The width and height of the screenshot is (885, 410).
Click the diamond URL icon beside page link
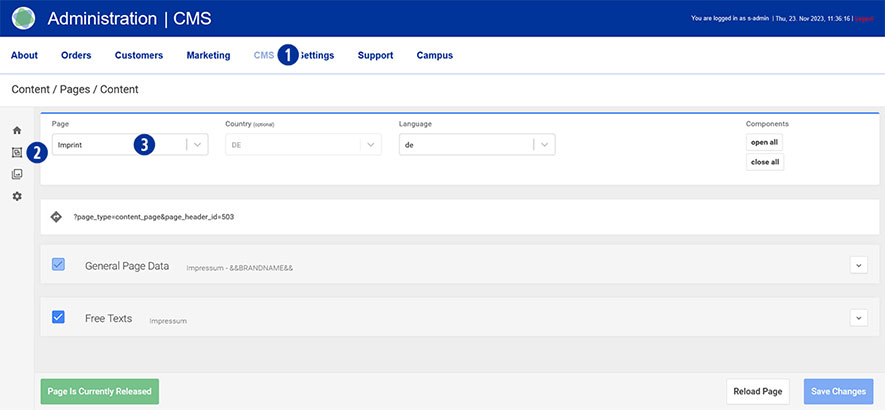57,216
